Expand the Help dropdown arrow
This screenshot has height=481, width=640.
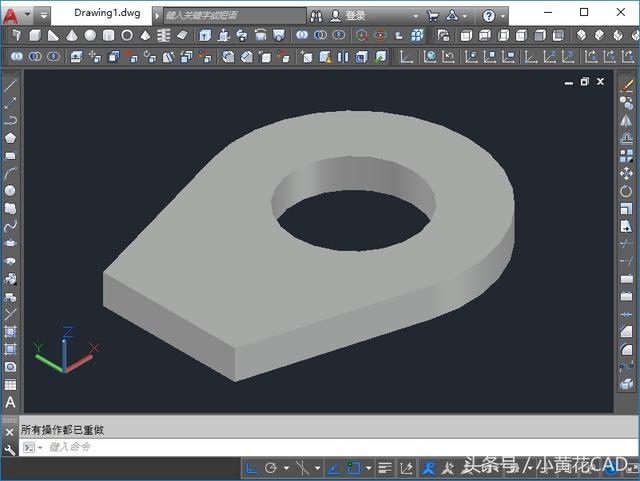pyautogui.click(x=504, y=16)
